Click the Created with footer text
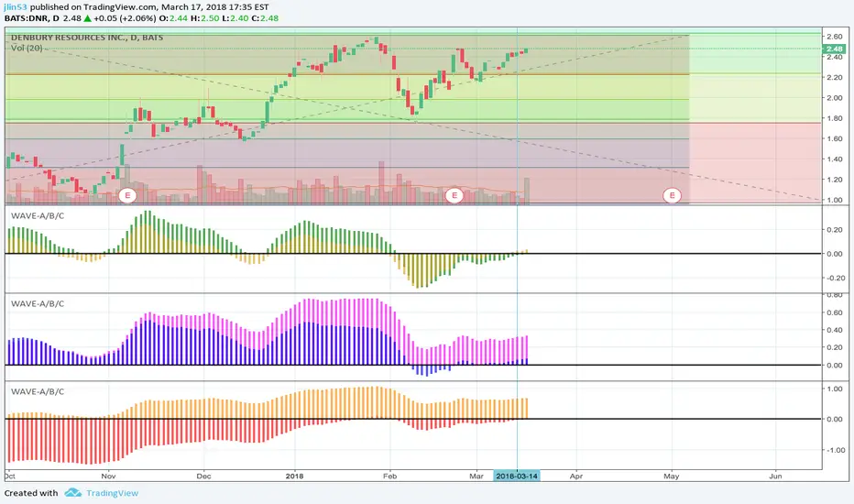The image size is (854, 504). point(31,493)
